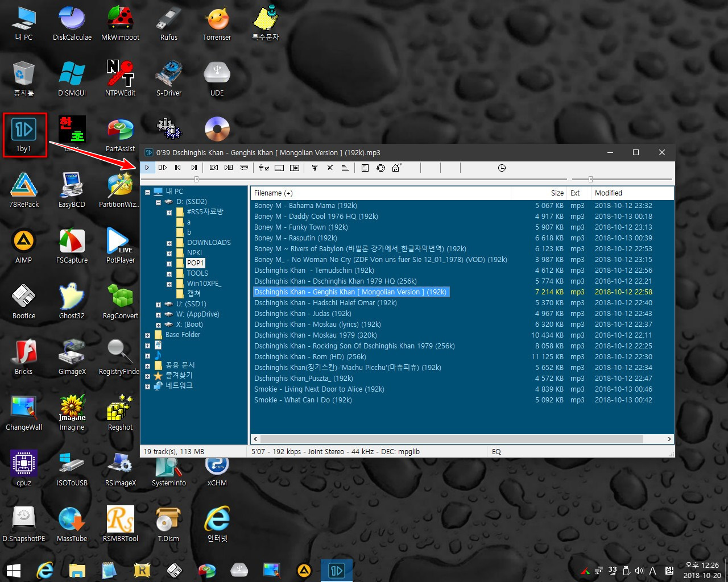Viewport: 728px width, 582px height.
Task: Open the PotPlayer desktop icon
Action: [x=121, y=247]
